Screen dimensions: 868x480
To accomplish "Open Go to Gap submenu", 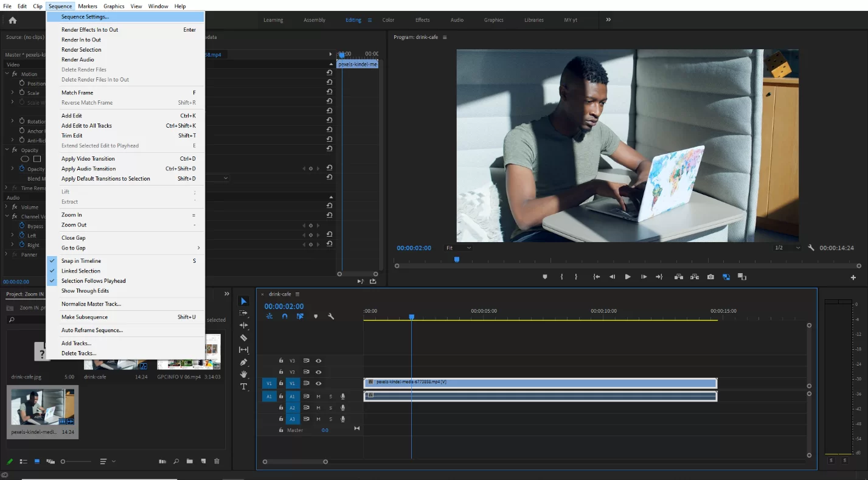I will point(126,248).
